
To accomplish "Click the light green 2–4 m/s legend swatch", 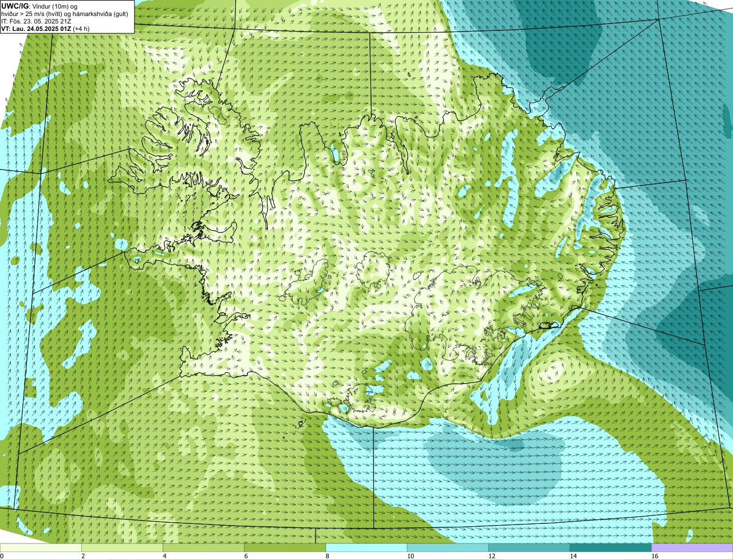I will tap(123, 547).
